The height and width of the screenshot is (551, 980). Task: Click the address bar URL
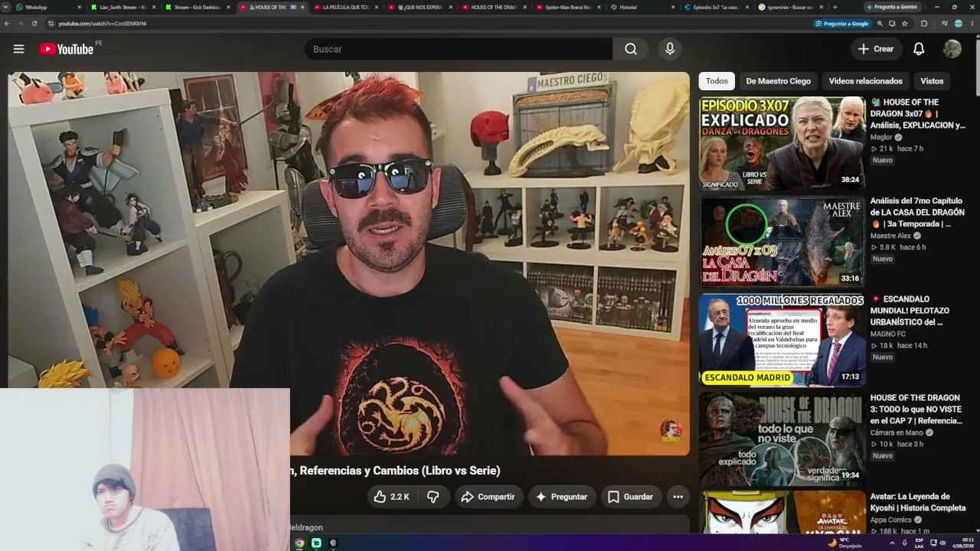coord(102,24)
